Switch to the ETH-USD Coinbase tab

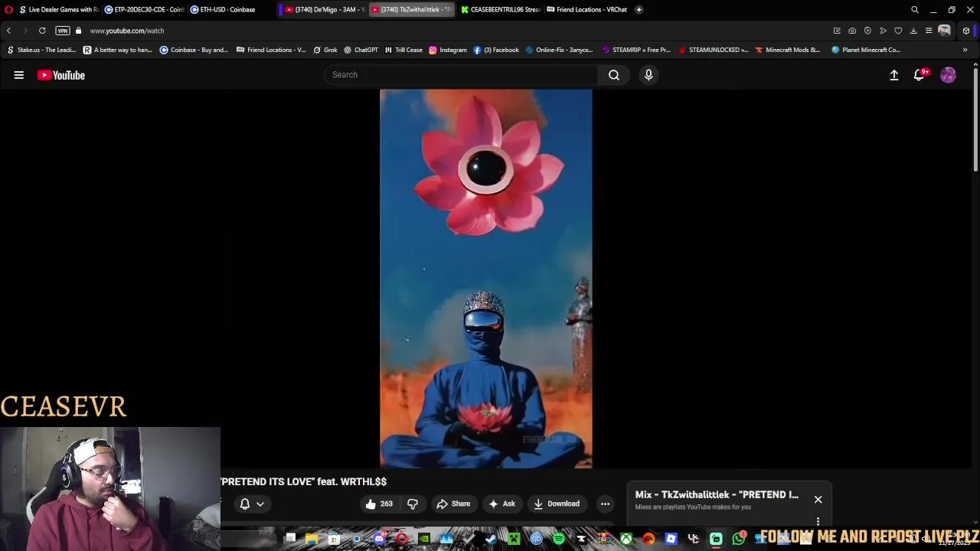(x=230, y=10)
